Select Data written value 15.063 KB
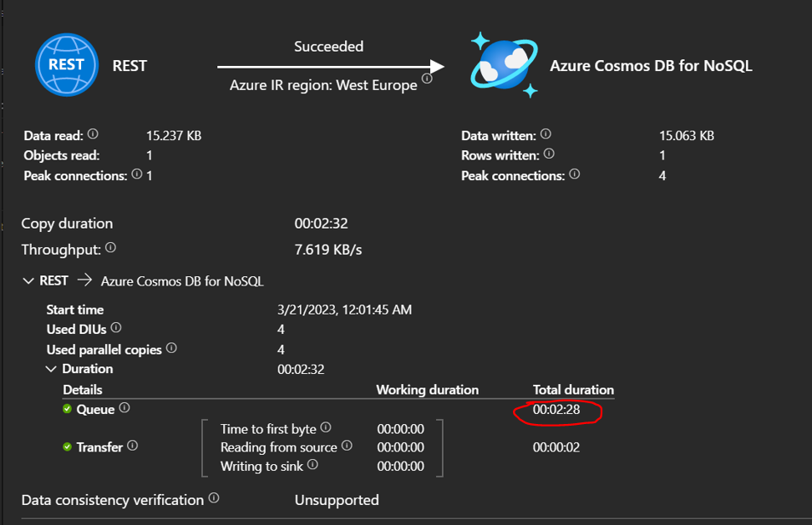 point(686,135)
